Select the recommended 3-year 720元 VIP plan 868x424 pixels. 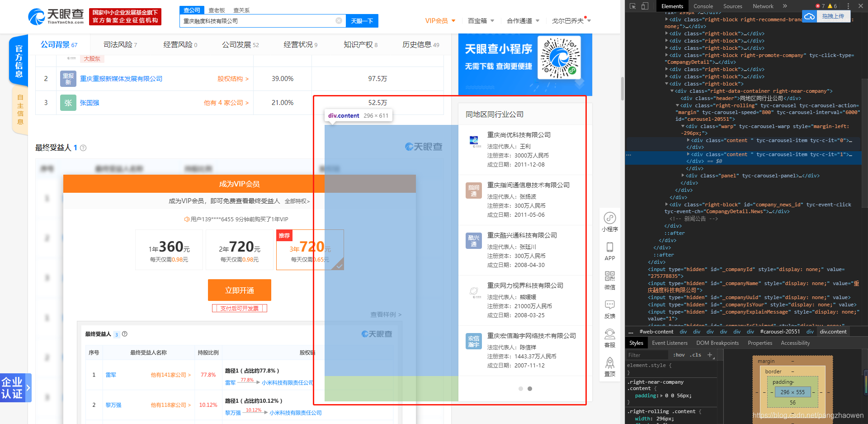[310, 249]
